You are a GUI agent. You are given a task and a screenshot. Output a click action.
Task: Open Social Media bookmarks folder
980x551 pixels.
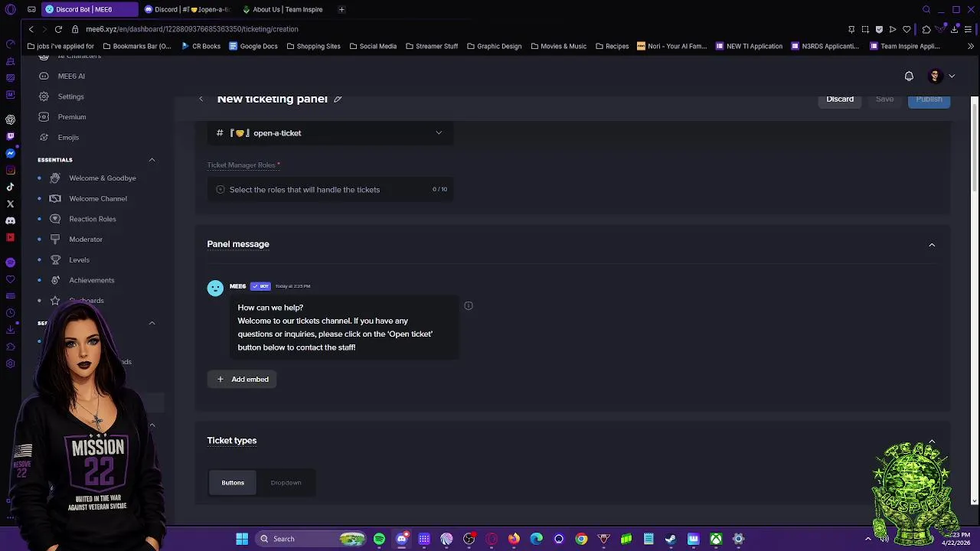click(373, 46)
